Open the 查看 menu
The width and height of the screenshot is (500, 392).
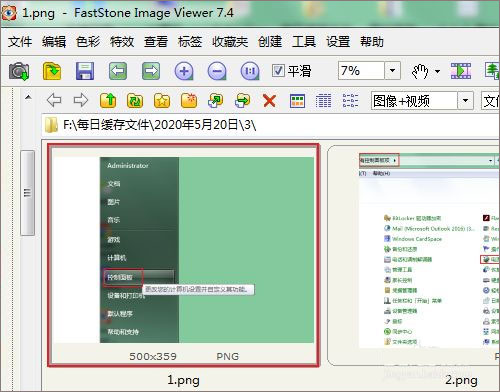click(156, 42)
